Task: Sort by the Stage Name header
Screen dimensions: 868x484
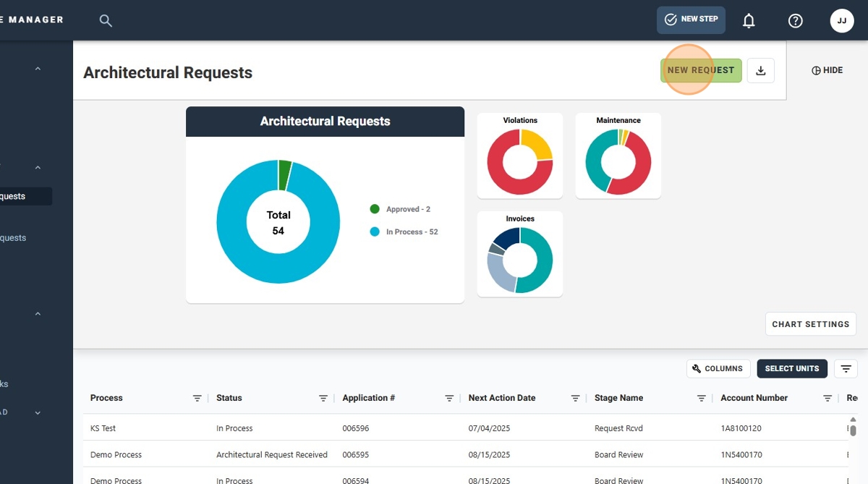Action: 618,398
